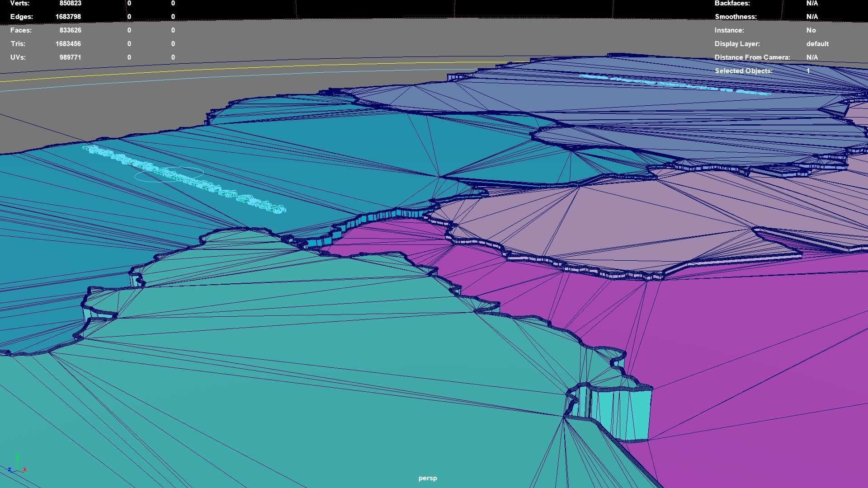Click the default Display Layer value
The width and height of the screenshot is (868, 488).
[817, 44]
